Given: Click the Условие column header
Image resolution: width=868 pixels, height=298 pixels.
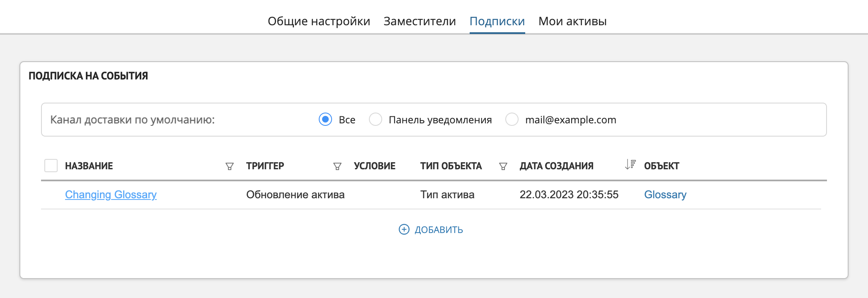Looking at the screenshot, I should (x=374, y=166).
